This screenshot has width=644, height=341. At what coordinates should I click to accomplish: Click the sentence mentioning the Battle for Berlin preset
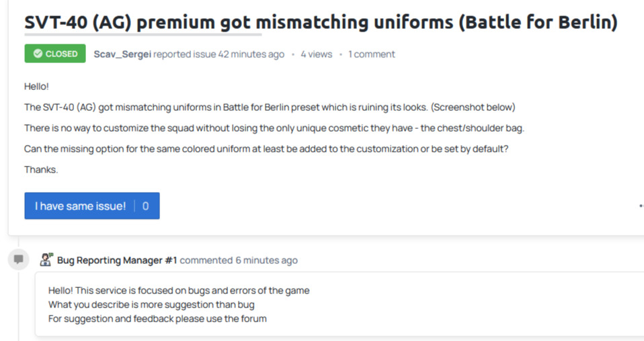[x=270, y=107]
